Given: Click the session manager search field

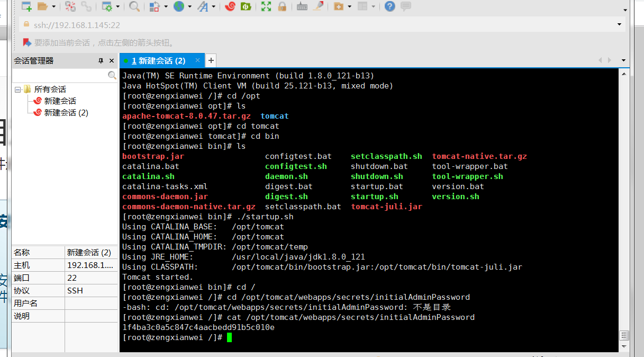Looking at the screenshot, I should [x=59, y=75].
